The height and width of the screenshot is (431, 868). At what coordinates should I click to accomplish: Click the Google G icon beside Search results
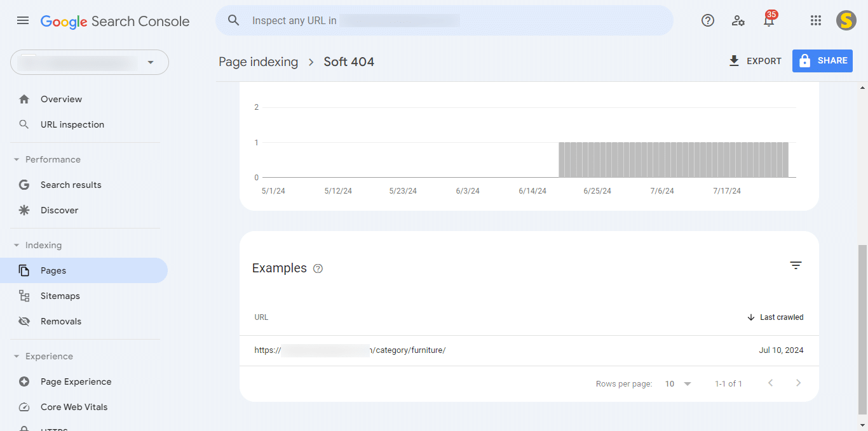(x=24, y=185)
